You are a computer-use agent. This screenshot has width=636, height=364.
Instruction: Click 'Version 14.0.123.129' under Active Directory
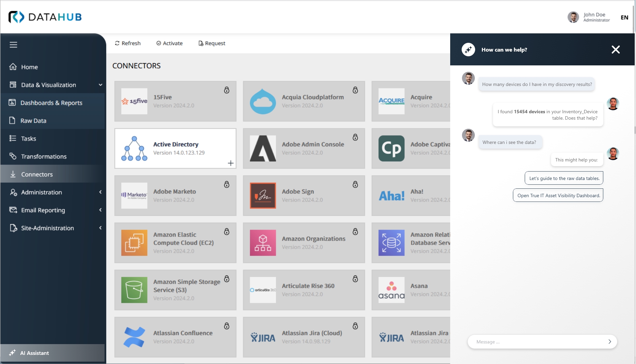coord(179,153)
